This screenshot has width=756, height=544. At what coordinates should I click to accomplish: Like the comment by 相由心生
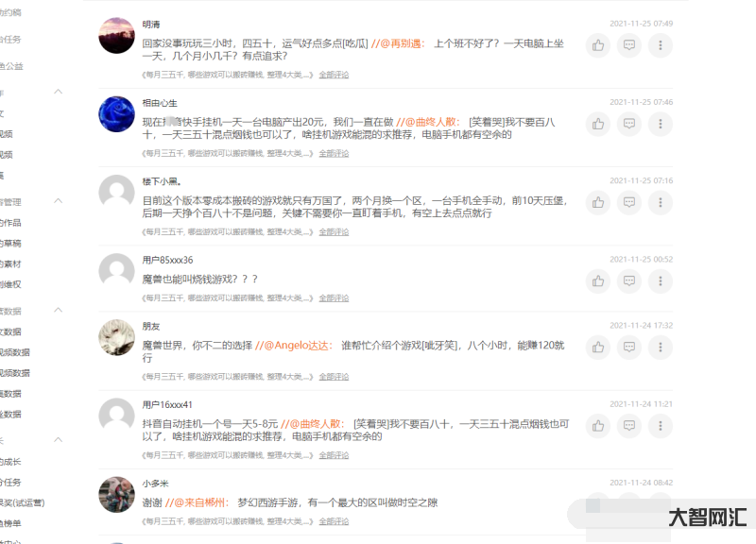coord(598,124)
